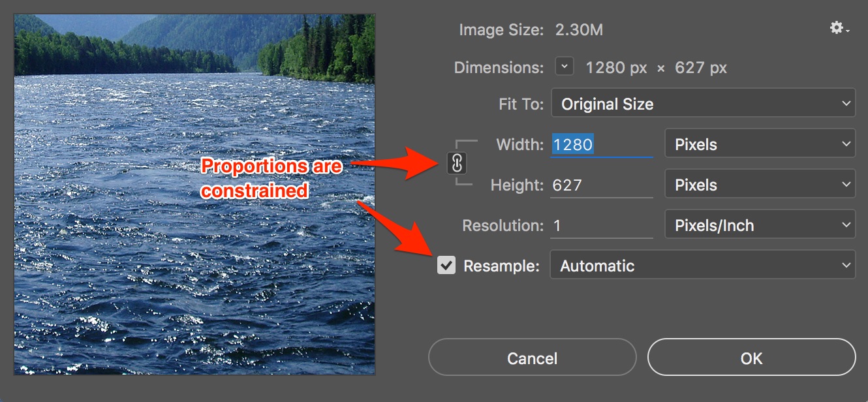868x402 pixels.
Task: Click into the Height value field
Action: coord(602,185)
